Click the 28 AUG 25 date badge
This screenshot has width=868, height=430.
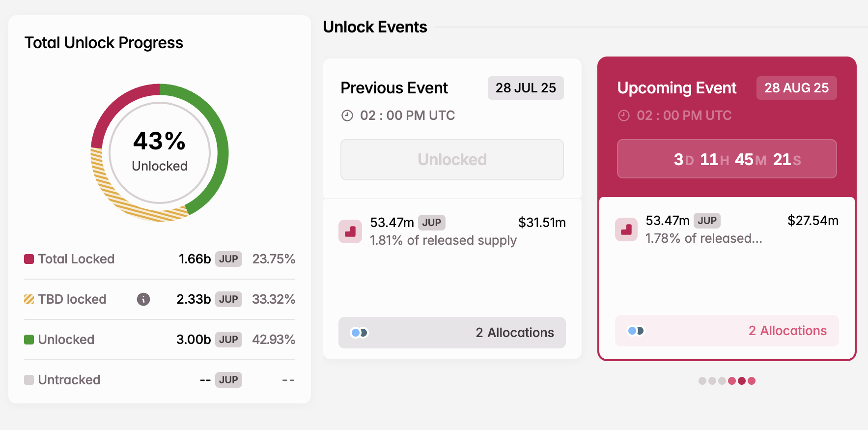(796, 88)
